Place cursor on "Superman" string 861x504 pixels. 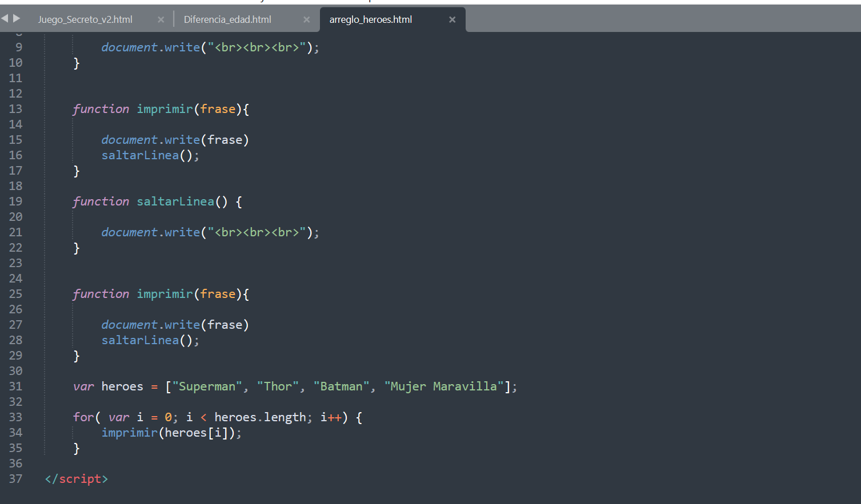click(207, 386)
